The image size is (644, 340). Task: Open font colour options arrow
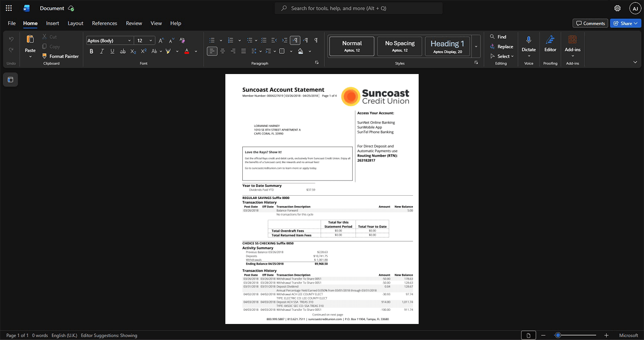coord(196,51)
